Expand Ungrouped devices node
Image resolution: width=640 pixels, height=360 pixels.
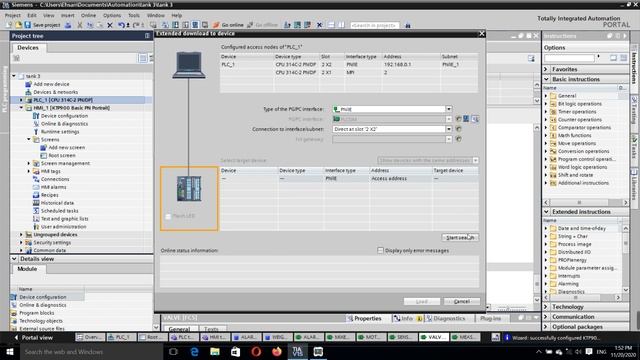click(21, 235)
